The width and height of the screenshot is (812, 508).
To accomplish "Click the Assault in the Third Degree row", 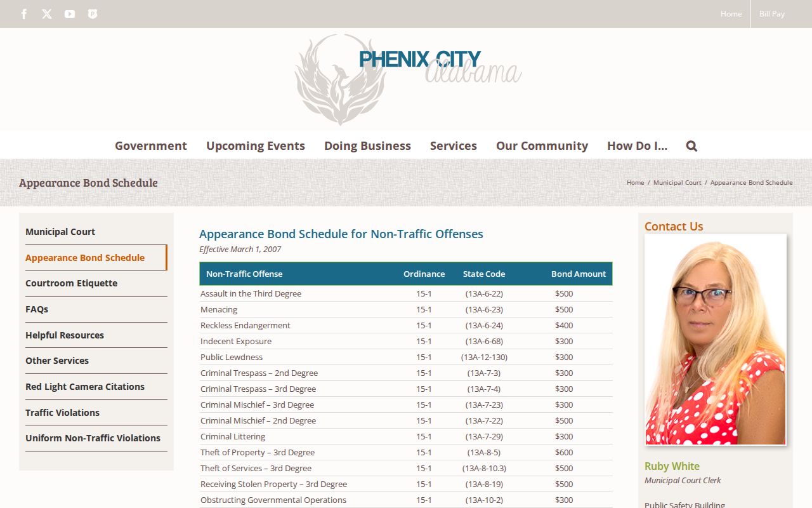I will pyautogui.click(x=406, y=293).
